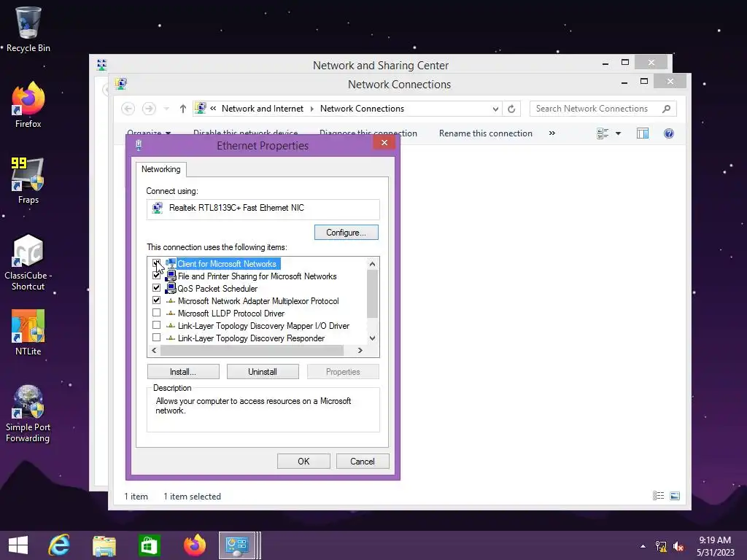Launch Internet Explorer from the taskbar
Viewport: 747px width, 560px height.
point(59,545)
